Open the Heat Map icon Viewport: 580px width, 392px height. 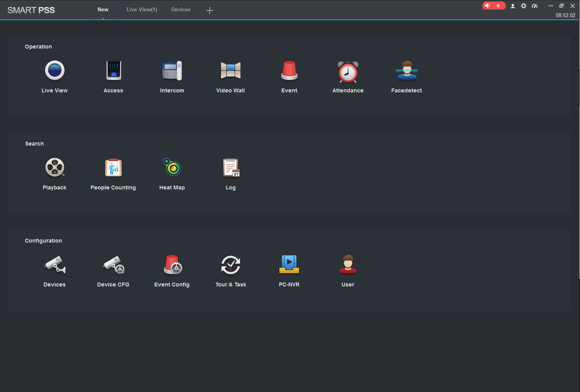[172, 167]
